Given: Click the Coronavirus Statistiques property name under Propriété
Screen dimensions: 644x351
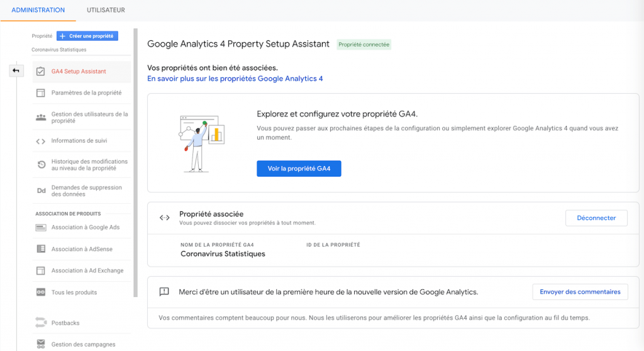Looking at the screenshot, I should [x=59, y=50].
